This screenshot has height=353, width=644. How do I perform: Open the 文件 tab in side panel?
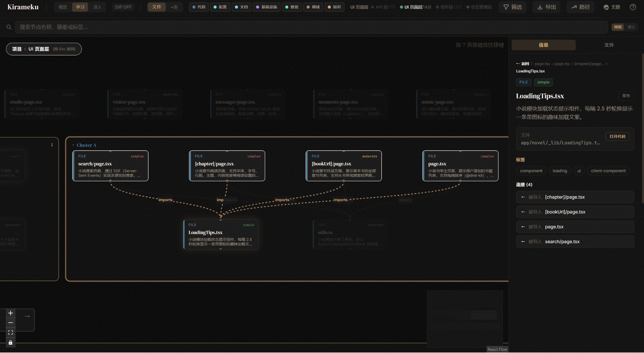pos(609,45)
